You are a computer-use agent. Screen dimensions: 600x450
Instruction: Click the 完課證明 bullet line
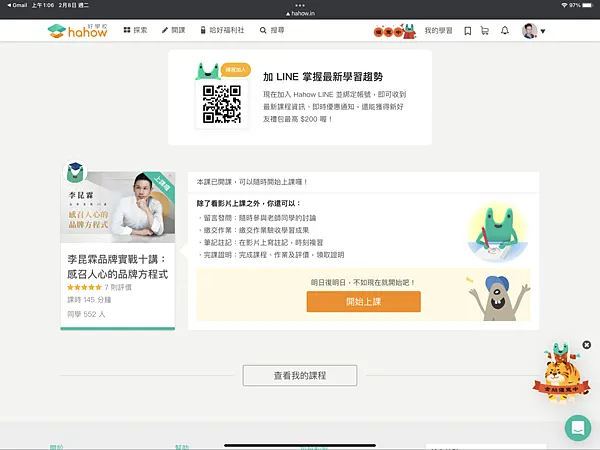271,254
